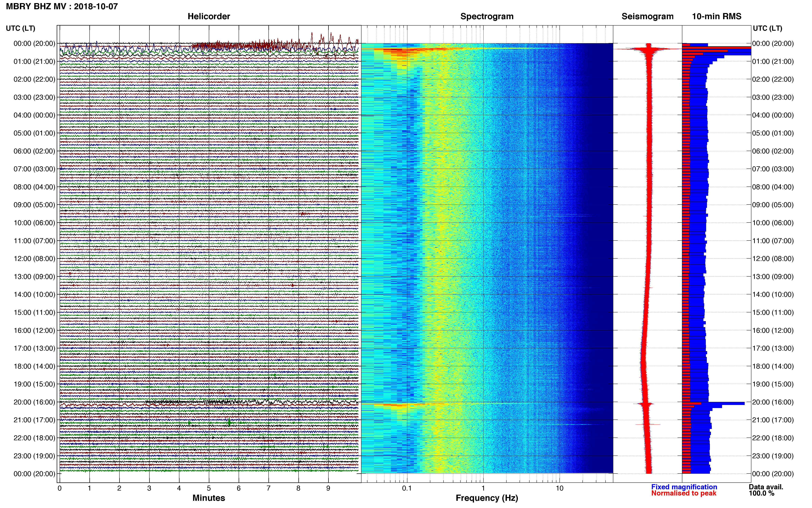The width and height of the screenshot is (812, 508).
Task: Click the left axis label '16:00 (12:00)'
Action: point(34,330)
